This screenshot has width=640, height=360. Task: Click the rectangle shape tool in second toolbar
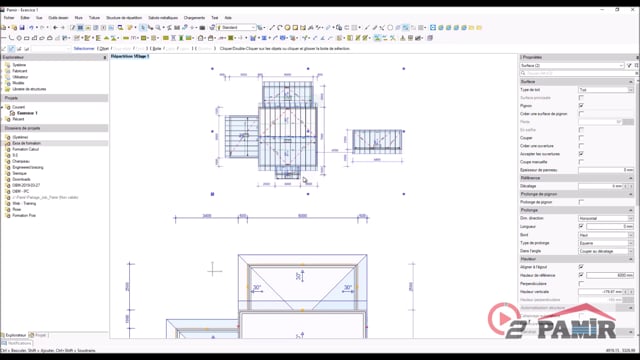click(x=27, y=38)
